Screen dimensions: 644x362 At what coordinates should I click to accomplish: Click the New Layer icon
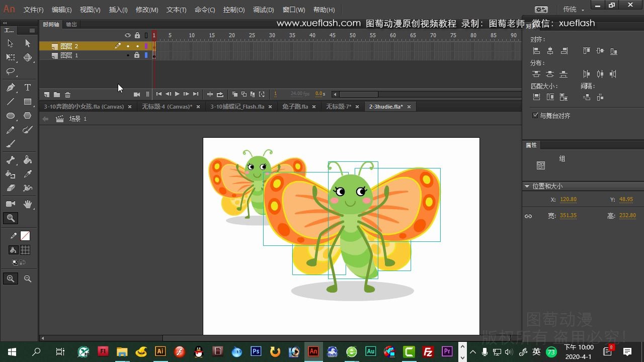tap(46, 95)
